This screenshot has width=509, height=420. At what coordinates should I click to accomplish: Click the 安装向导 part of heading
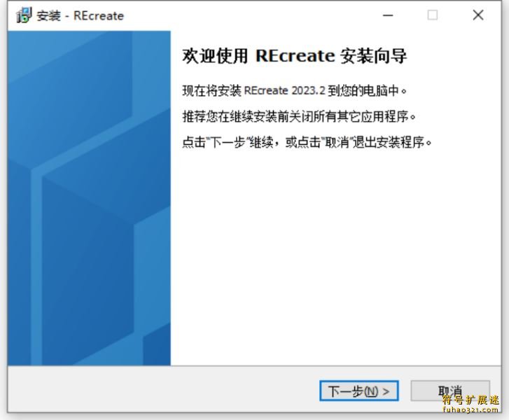tap(373, 57)
